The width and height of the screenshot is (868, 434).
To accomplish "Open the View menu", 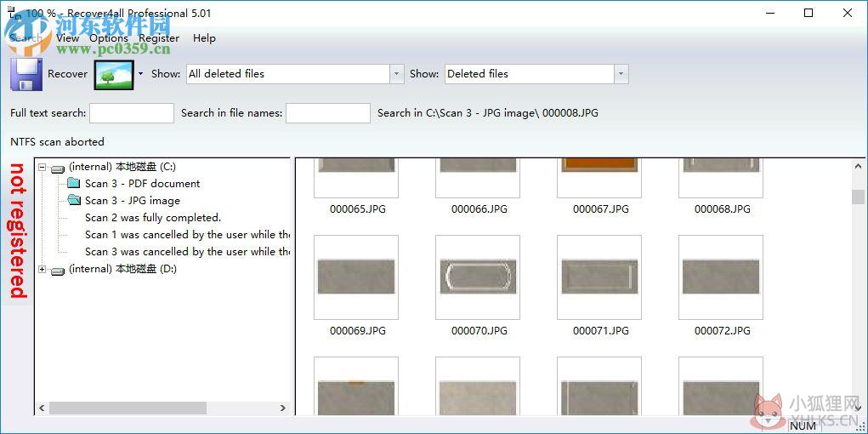I will coord(67,38).
